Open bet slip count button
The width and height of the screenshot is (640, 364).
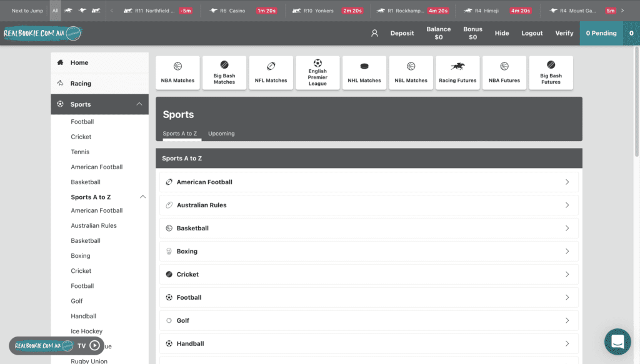[631, 33]
